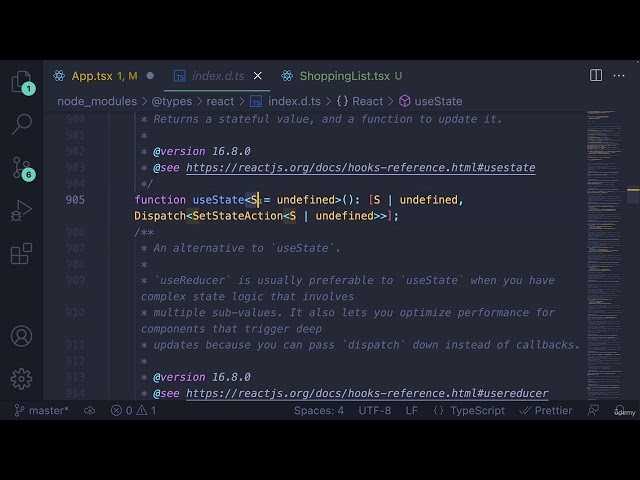Select node_modules in the breadcrumb
This screenshot has width=640, height=480.
97,101
